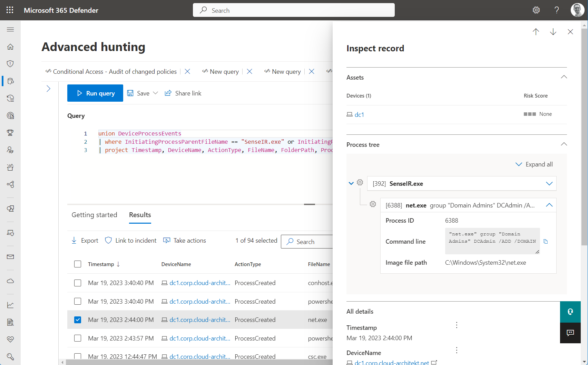Viewport: 588px width, 365px height.
Task: Link selected record to incident
Action: [130, 241]
